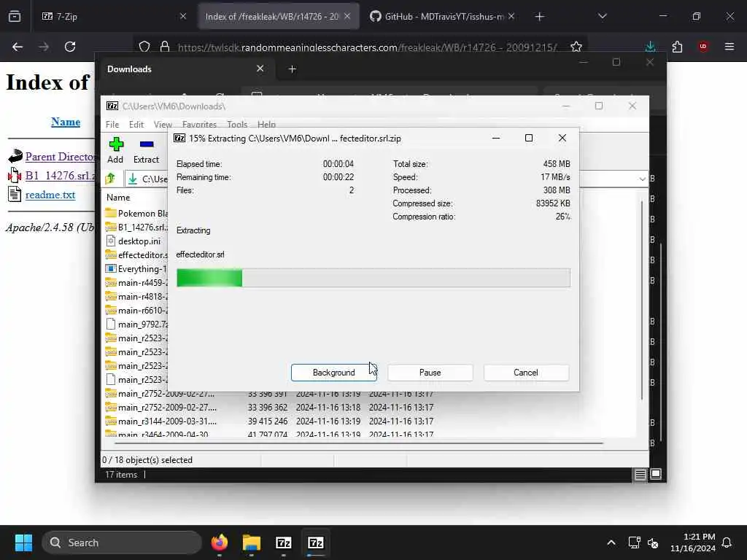Open the File menu in 7-Zip
Viewport: 747px width, 560px height.
tap(112, 124)
